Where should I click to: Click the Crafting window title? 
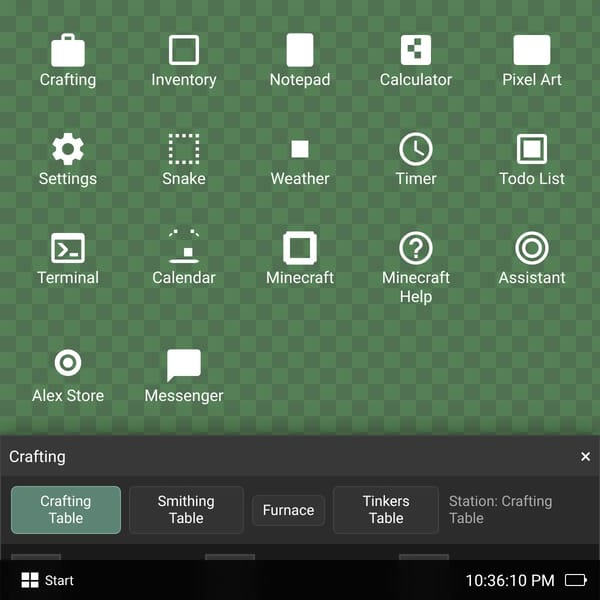point(37,457)
